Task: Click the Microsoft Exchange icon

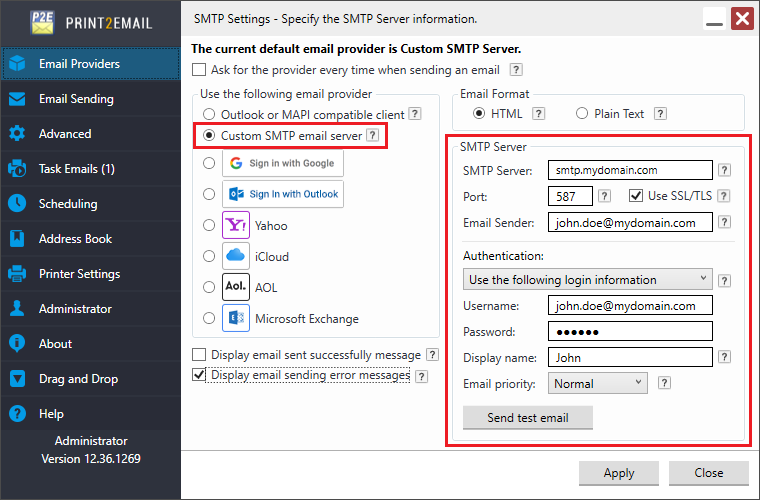Action: pos(236,319)
